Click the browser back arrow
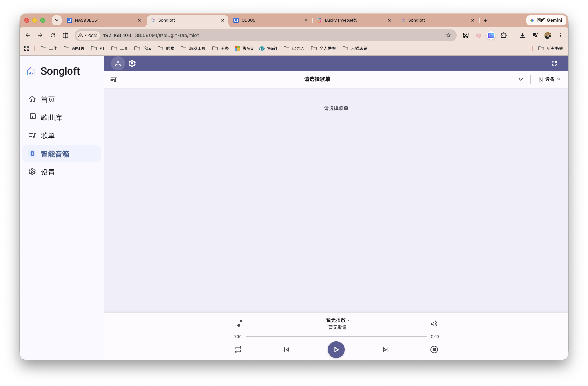Image resolution: width=588 pixels, height=386 pixels. [x=28, y=35]
